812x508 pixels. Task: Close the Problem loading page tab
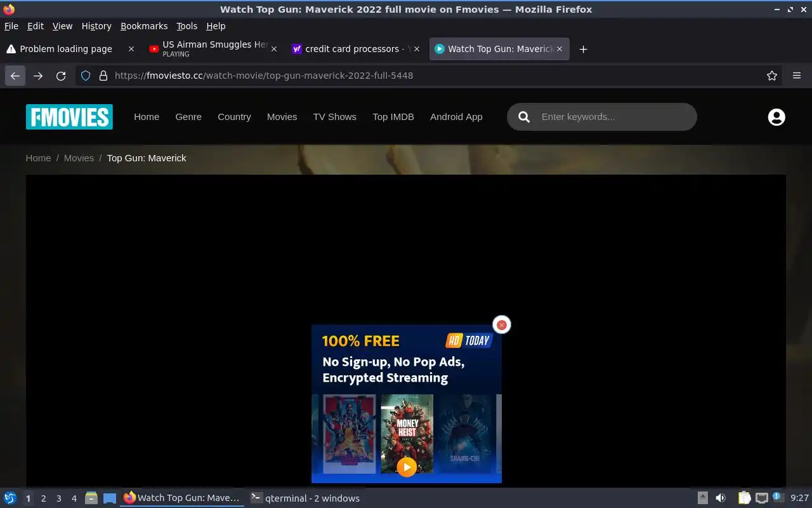[x=131, y=49]
